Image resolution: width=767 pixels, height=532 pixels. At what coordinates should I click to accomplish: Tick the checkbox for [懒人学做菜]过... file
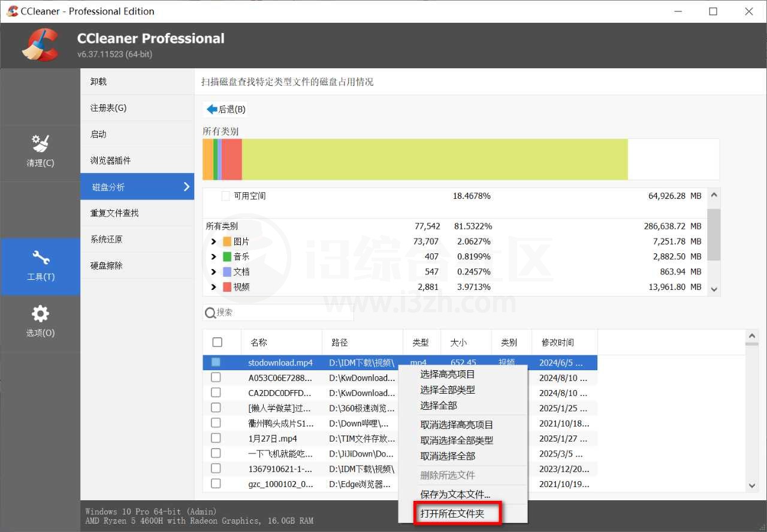coord(216,408)
